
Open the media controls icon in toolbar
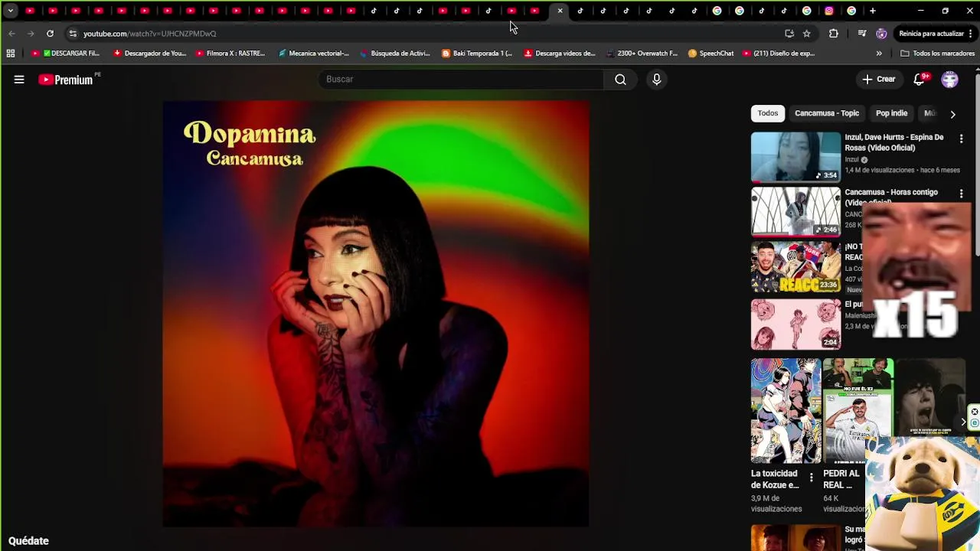pyautogui.click(x=862, y=34)
